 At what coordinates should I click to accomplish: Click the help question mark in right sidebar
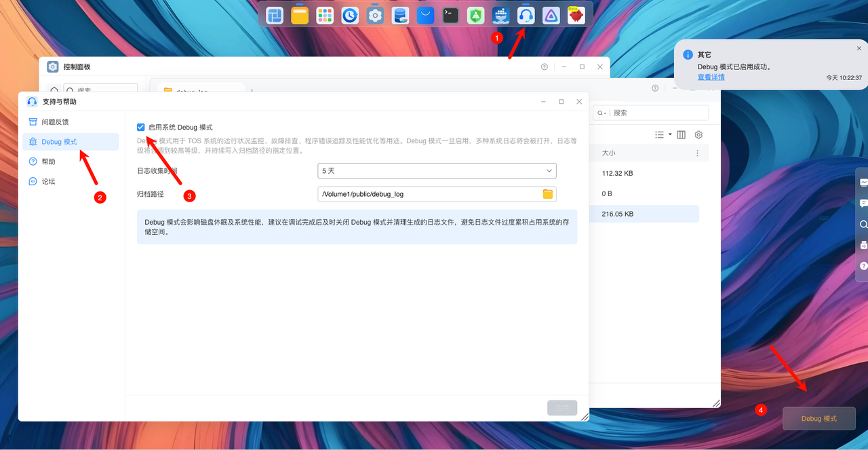[x=864, y=266]
